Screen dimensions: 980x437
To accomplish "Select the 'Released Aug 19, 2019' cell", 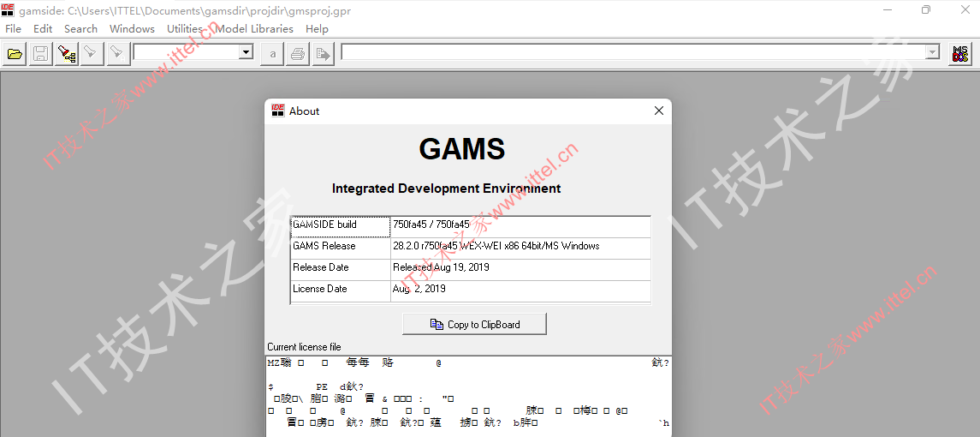I will coord(520,269).
